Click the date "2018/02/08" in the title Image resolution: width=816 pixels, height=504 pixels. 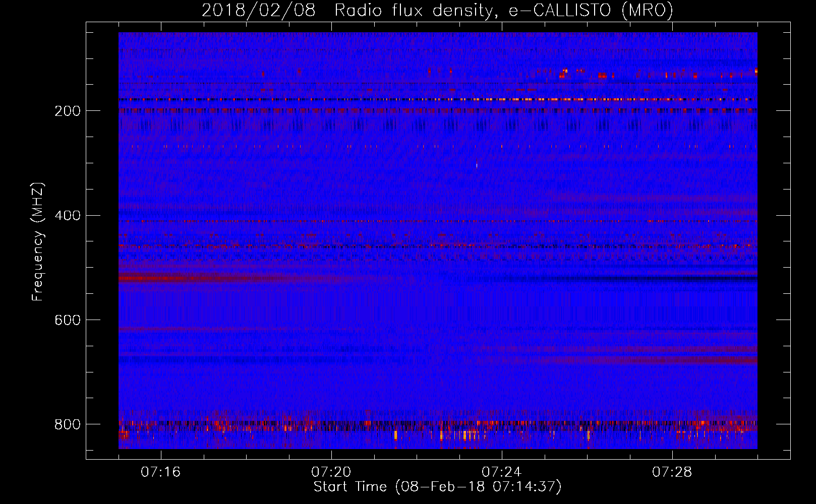(259, 11)
